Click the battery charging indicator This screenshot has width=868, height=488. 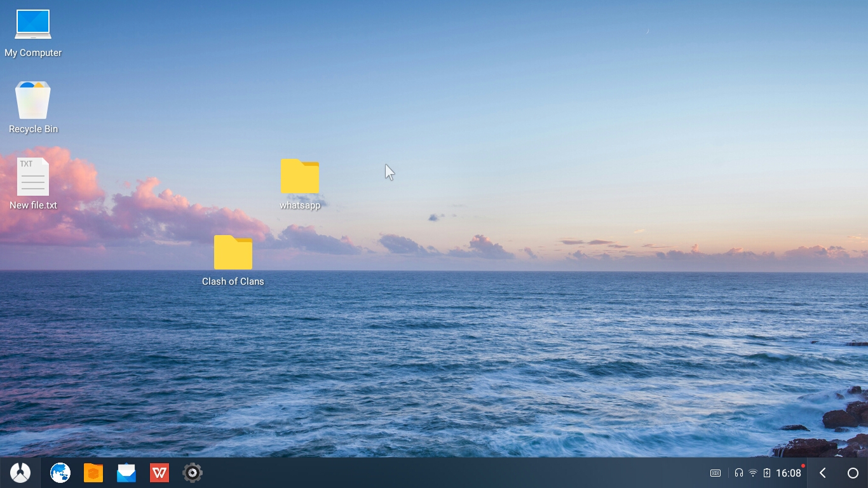[x=767, y=473]
